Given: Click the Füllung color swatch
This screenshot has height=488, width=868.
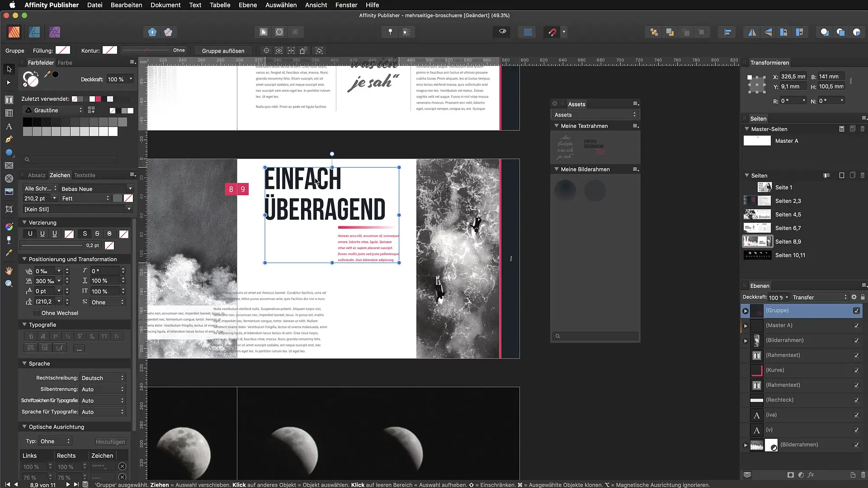Looking at the screenshot, I should click(63, 50).
